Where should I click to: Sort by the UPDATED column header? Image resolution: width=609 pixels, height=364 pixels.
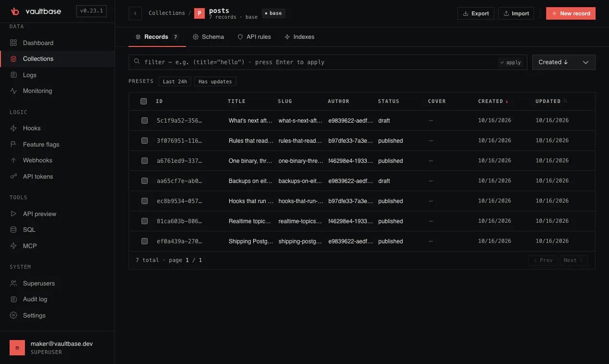(551, 101)
